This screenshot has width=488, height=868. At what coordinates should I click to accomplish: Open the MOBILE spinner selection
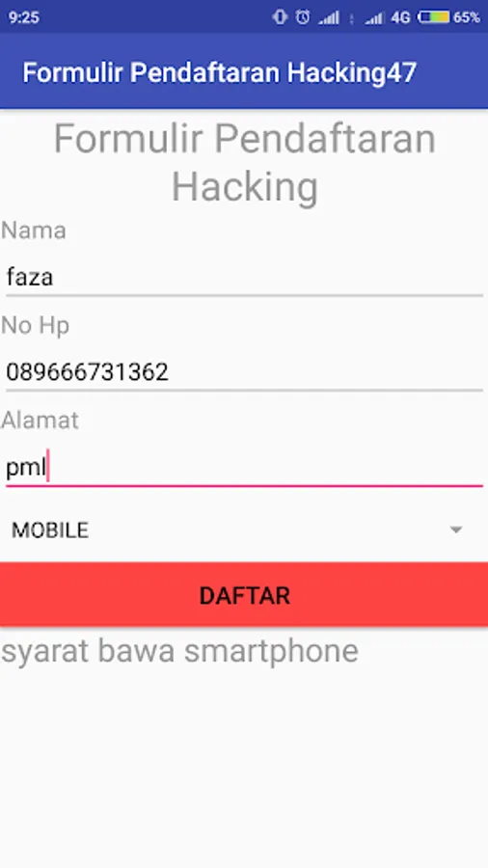pyautogui.click(x=244, y=530)
